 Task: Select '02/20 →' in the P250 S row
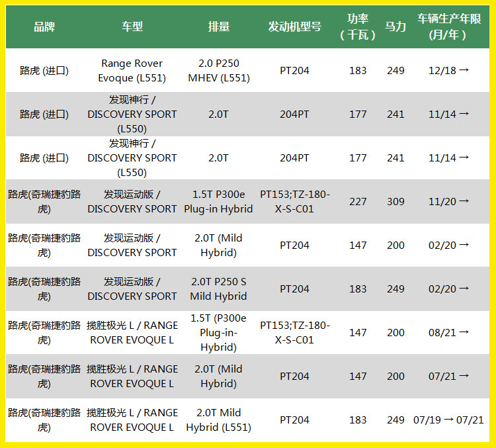point(449,289)
